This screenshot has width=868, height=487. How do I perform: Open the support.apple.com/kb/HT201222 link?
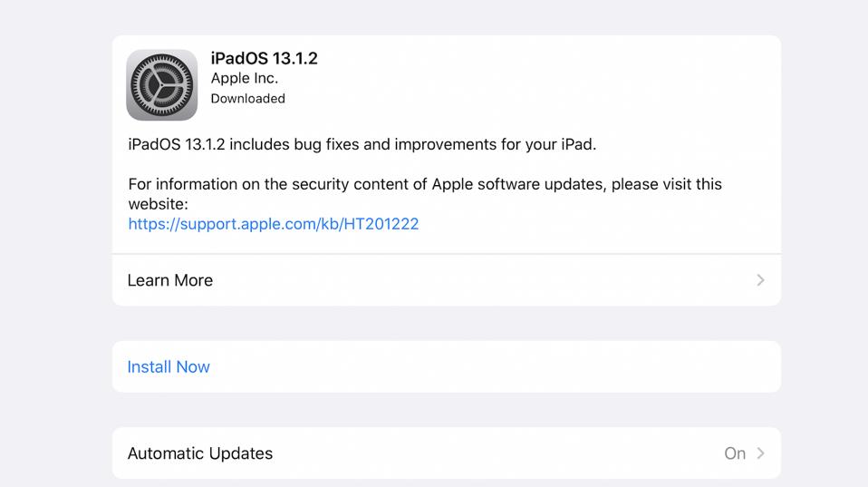274,224
